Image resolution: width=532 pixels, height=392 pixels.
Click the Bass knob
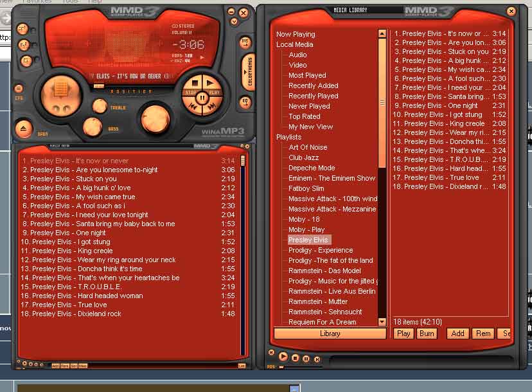coord(93,127)
